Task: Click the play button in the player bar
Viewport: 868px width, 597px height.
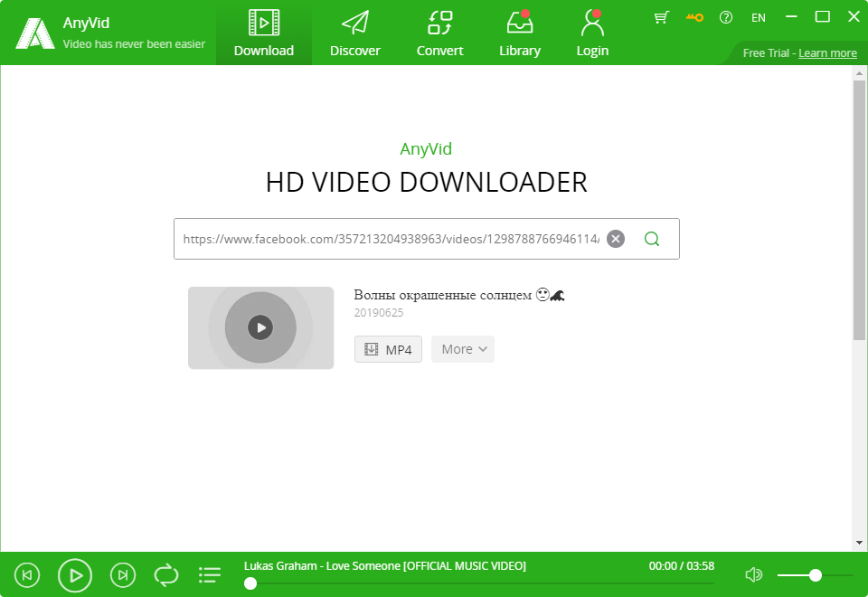Action: tap(75, 575)
